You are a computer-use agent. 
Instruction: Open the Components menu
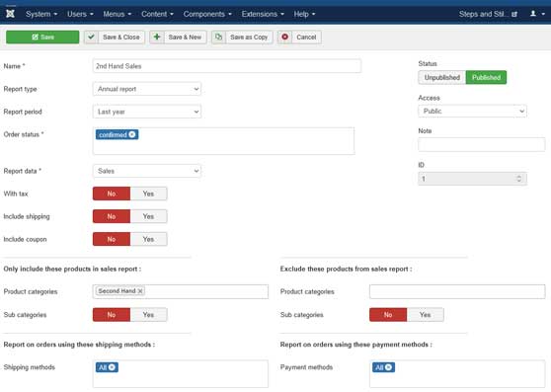click(x=207, y=14)
